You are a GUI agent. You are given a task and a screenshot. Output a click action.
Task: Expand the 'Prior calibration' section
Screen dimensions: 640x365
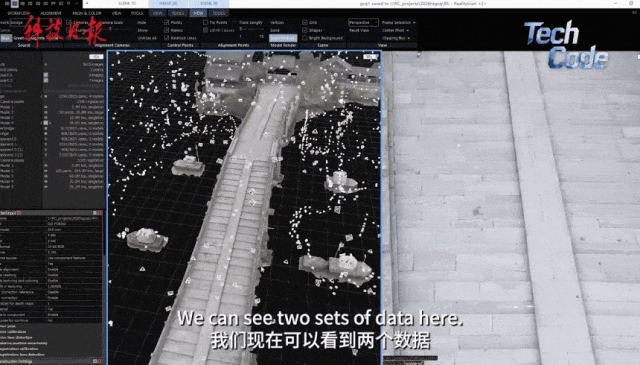click(x=13, y=332)
